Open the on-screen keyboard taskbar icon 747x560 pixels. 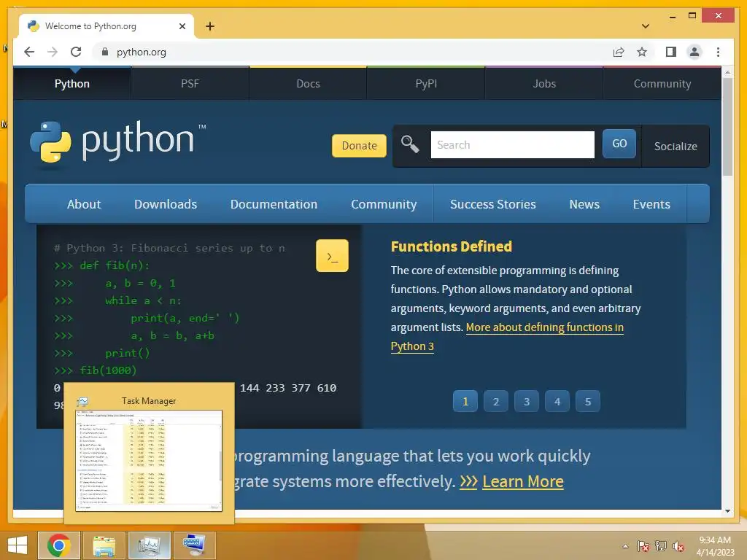coord(194,545)
